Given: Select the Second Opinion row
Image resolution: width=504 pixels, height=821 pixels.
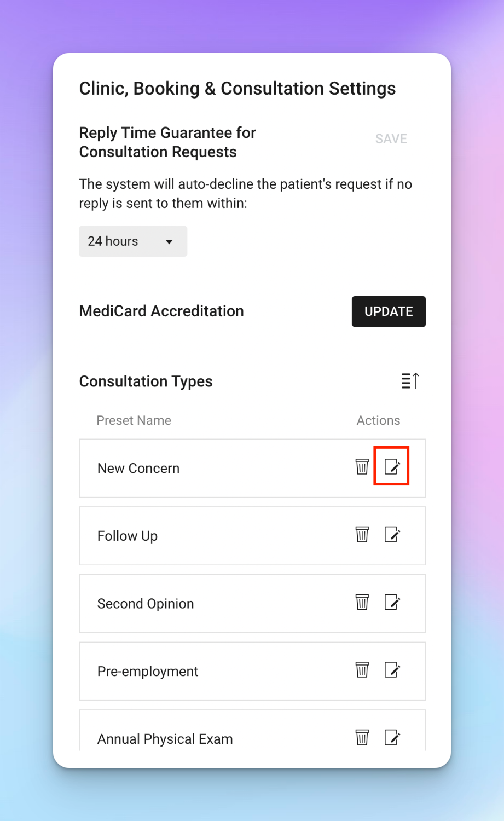Looking at the screenshot, I should pos(252,604).
